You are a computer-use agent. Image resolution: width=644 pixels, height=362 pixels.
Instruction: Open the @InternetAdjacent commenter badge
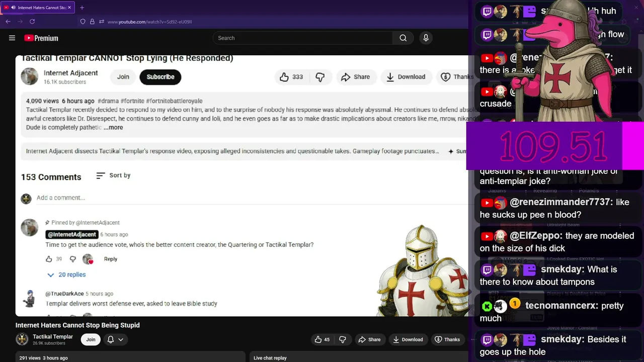point(71,234)
